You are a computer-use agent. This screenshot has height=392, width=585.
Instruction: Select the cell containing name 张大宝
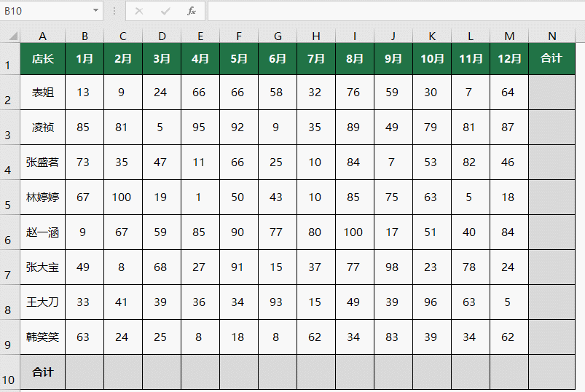42,267
